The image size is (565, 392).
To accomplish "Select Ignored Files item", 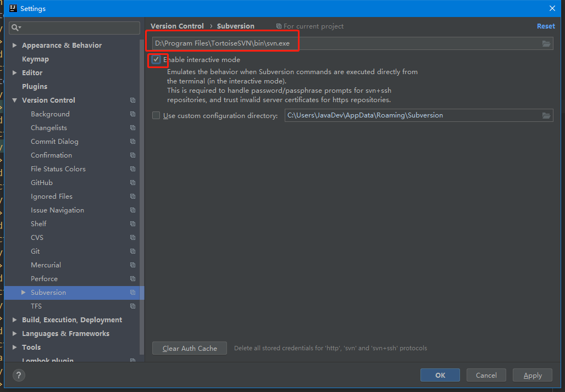I will point(52,197).
